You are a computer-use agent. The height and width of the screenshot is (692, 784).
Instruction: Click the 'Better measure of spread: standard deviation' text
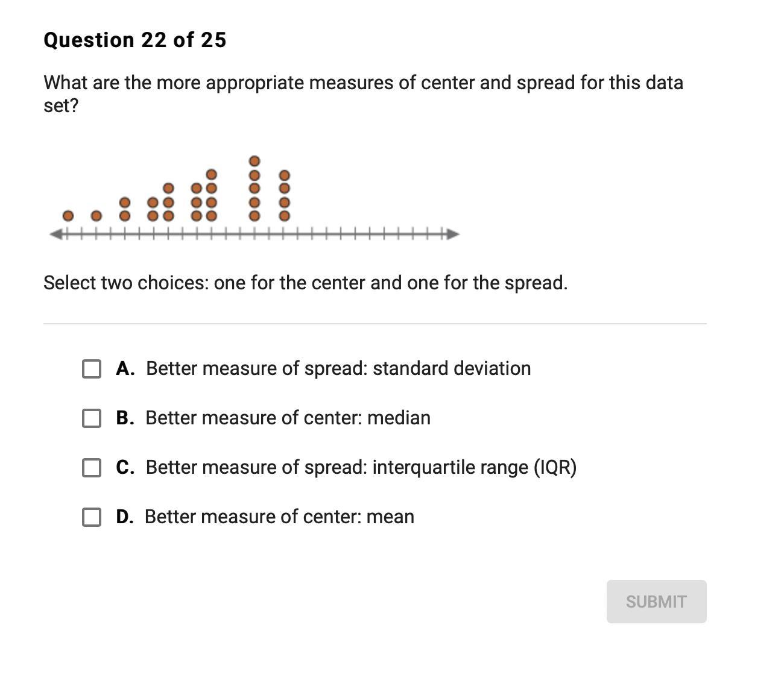338,368
